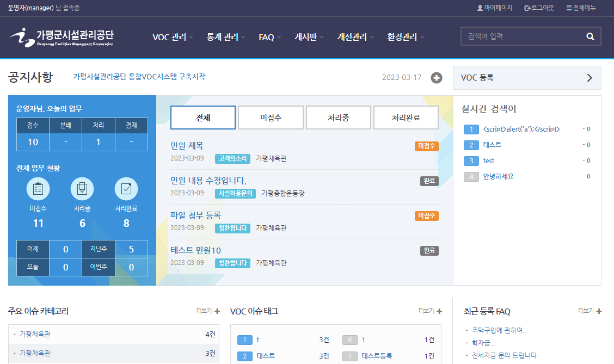Image resolution: width=614 pixels, height=364 pixels.
Task: Open the 처리중 status icon
Action: [x=82, y=189]
